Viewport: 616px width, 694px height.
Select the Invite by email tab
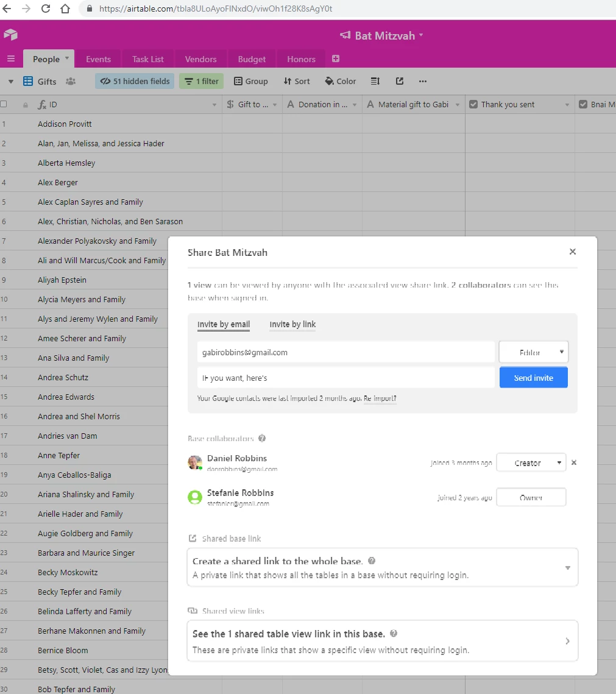click(224, 324)
